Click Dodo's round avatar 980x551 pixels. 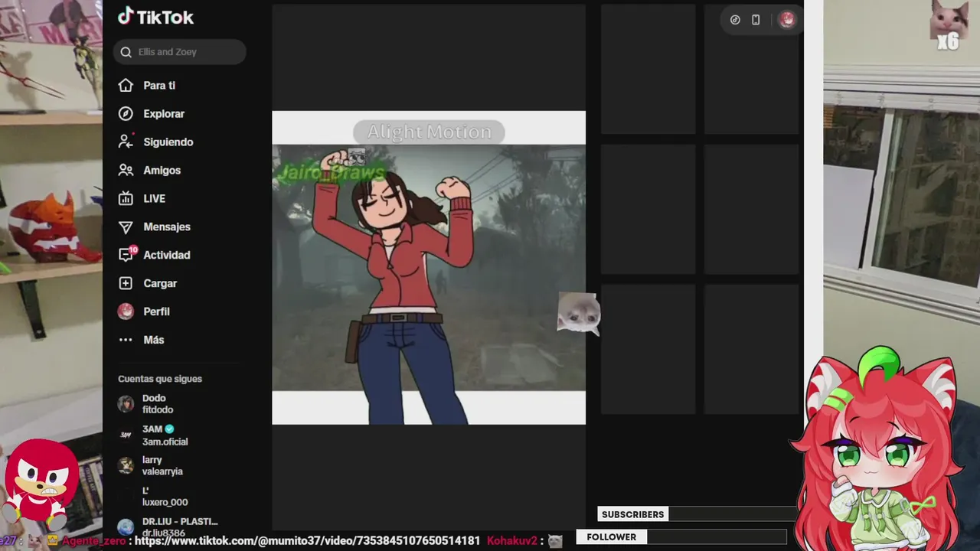click(126, 404)
